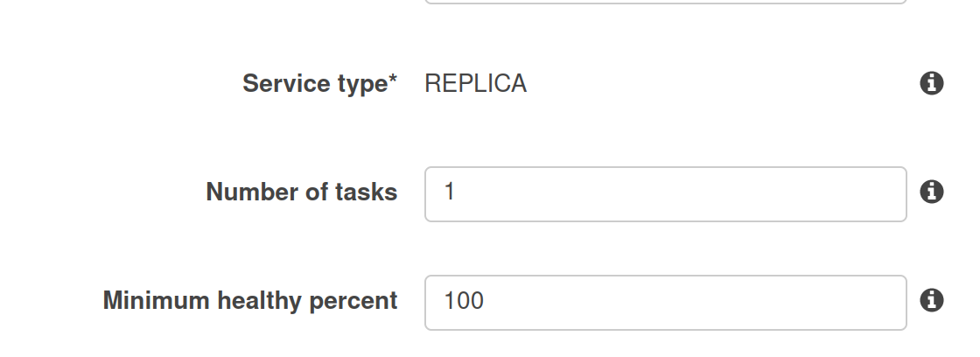Focus the Number of tasks input field
Screen dimensions: 980x357
click(x=666, y=194)
